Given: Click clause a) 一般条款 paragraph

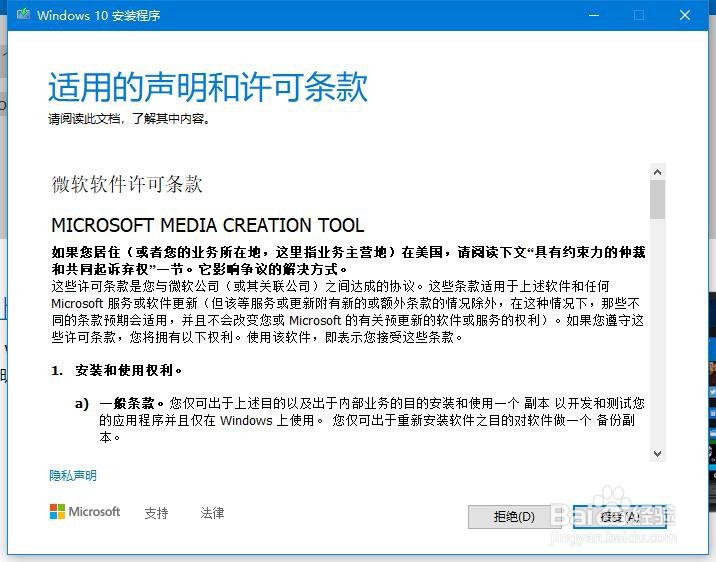Looking at the screenshot, I should (360, 420).
